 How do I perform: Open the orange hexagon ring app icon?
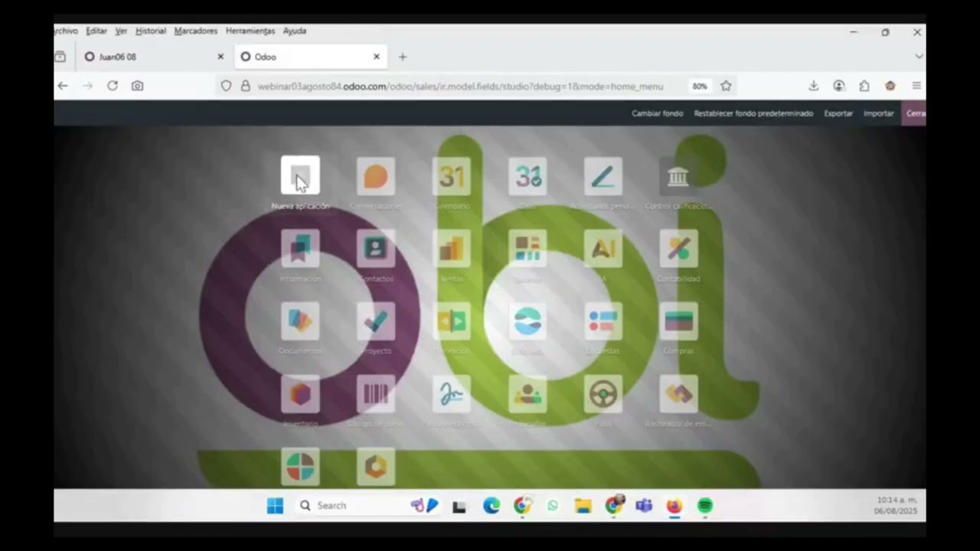375,467
